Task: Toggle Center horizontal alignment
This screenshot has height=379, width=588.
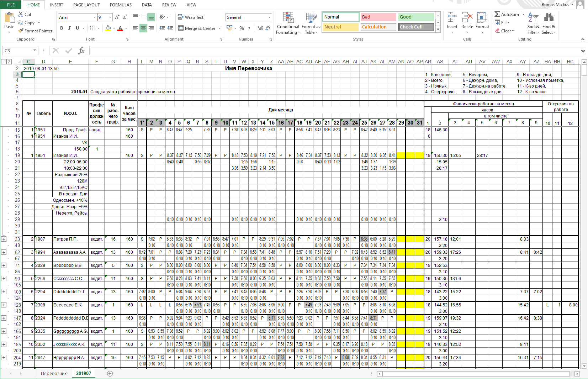Action: coord(143,28)
